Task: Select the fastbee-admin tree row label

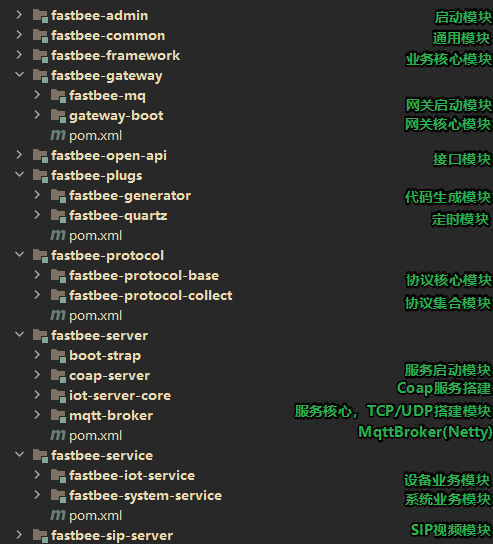Action: click(100, 15)
